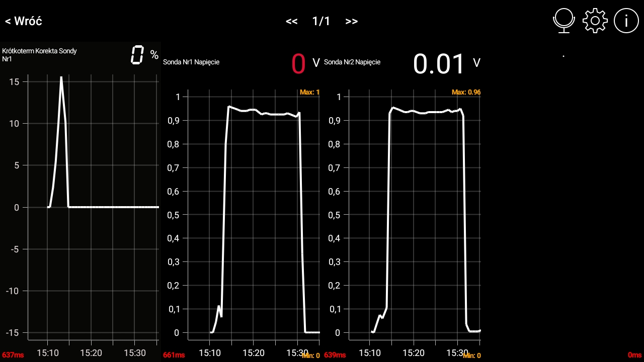644x362 pixels.
Task: Click the 661ms latency indicator
Action: point(174,355)
